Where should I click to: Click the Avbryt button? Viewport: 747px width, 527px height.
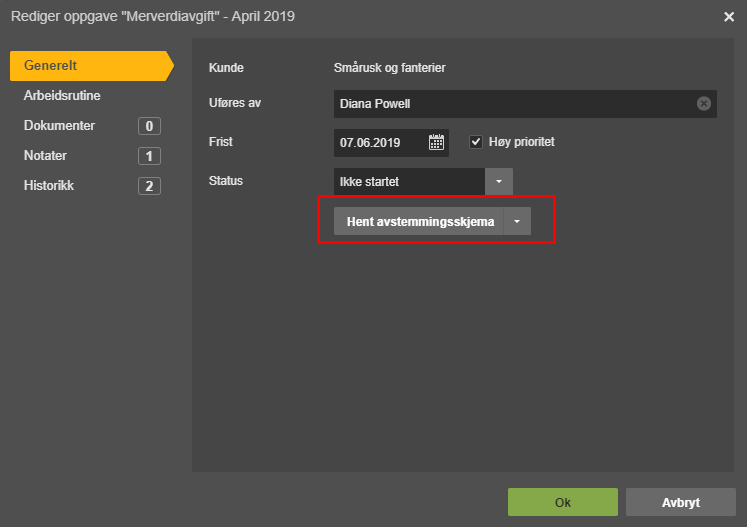click(680, 502)
